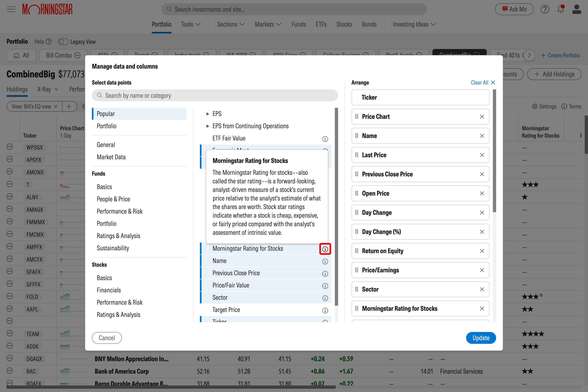Select Target Price data point
This screenshot has height=392, width=588.
click(265, 310)
